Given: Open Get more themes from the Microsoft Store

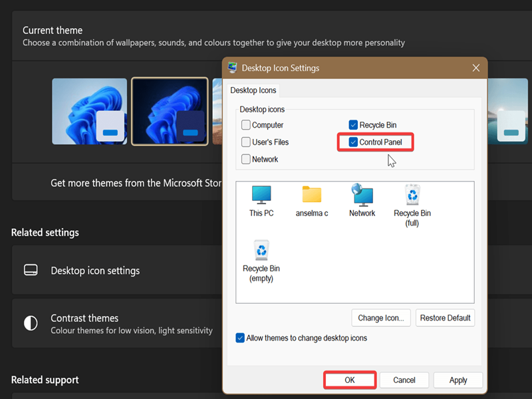Looking at the screenshot, I should click(x=117, y=182).
